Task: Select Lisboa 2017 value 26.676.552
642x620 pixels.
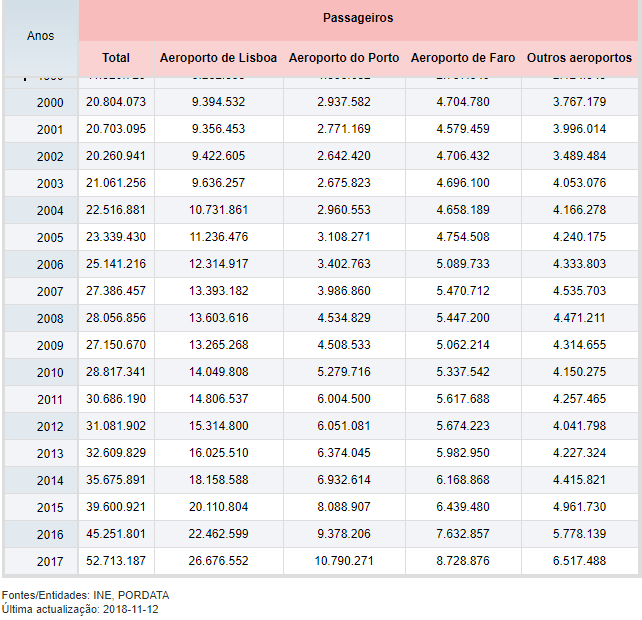Action: click(218, 562)
